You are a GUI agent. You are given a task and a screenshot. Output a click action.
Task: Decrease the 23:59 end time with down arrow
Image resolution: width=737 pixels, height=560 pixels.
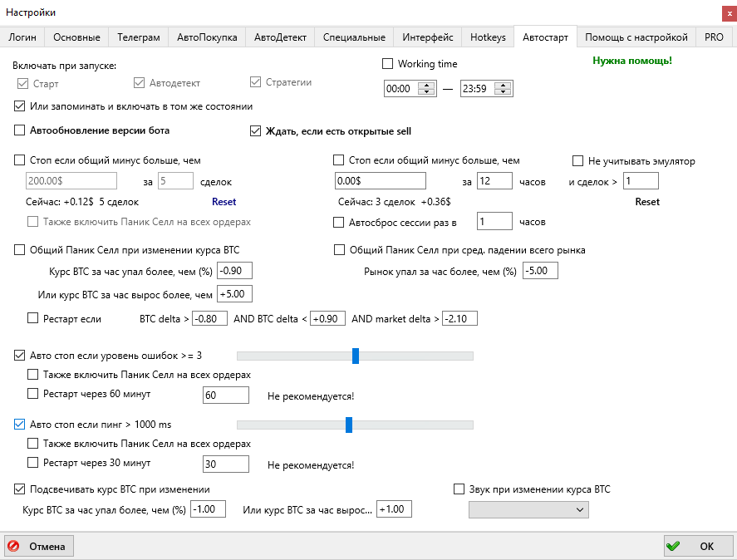tap(503, 91)
